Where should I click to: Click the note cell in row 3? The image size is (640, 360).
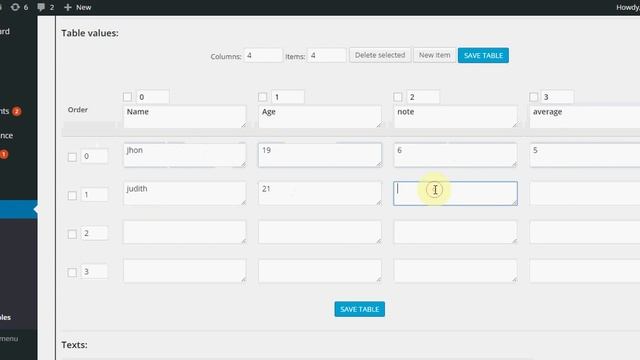(456, 270)
